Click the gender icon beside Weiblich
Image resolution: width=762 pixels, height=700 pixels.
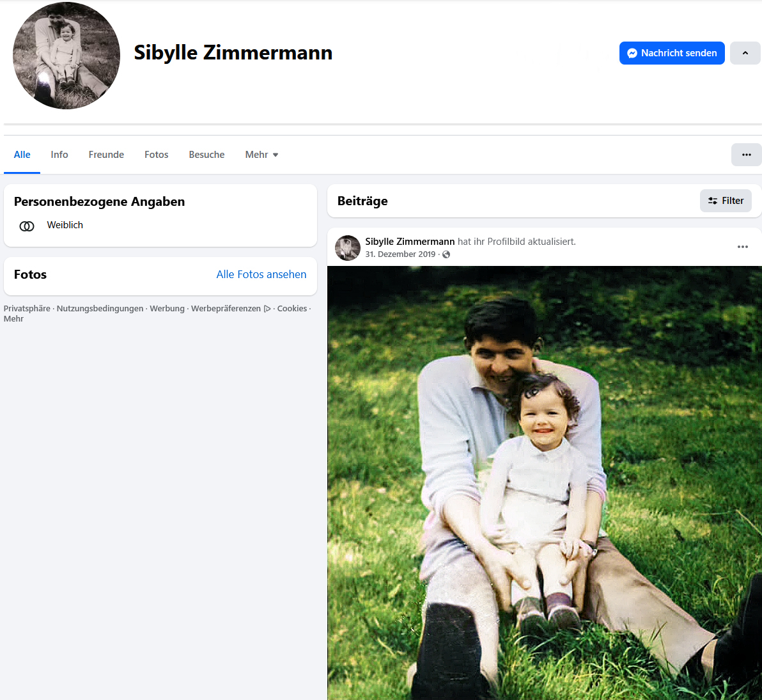pos(27,226)
